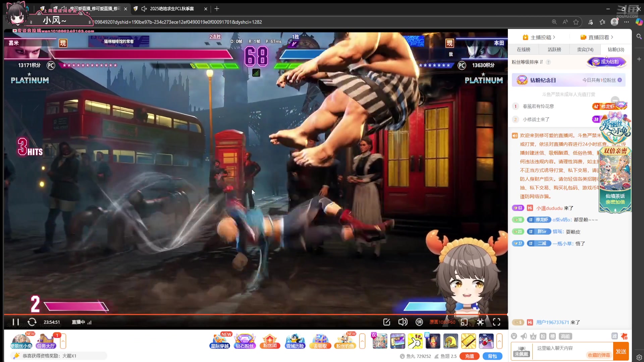This screenshot has width=644, height=362.
Task: Open the 粉丝钓鱼 fishing activity
Action: [x=345, y=341]
